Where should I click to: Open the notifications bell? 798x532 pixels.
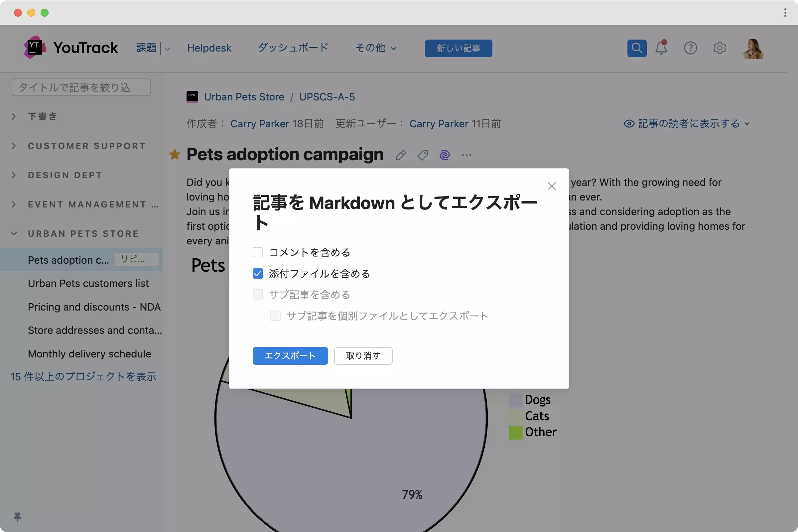661,48
